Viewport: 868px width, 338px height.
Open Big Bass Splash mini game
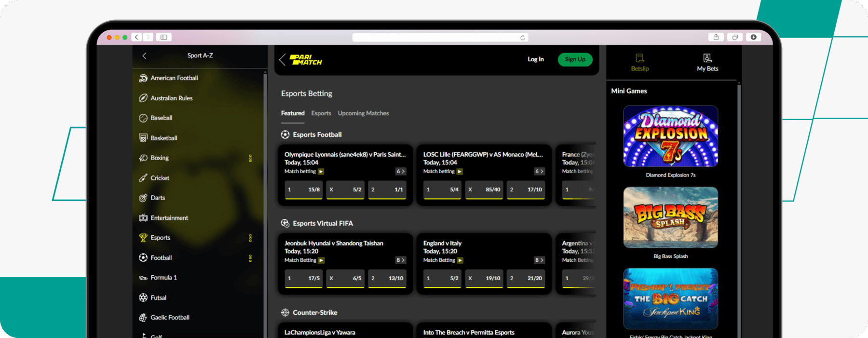pyautogui.click(x=671, y=217)
